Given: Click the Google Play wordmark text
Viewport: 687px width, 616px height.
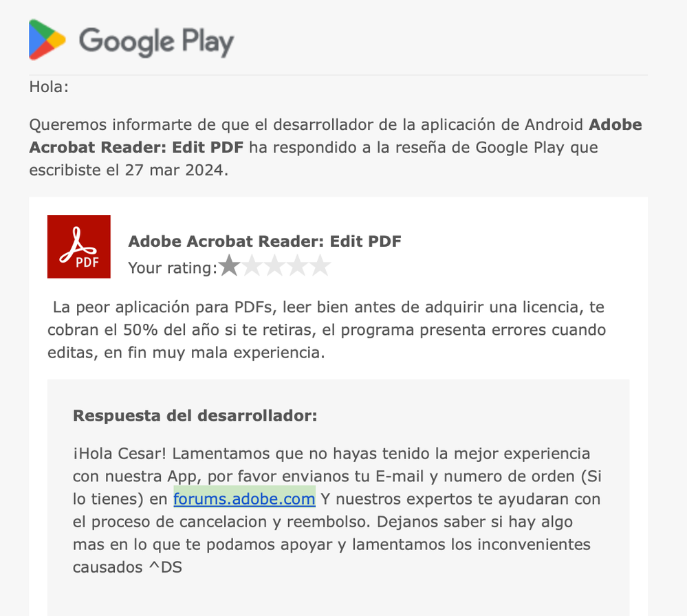Looking at the screenshot, I should coord(156,42).
